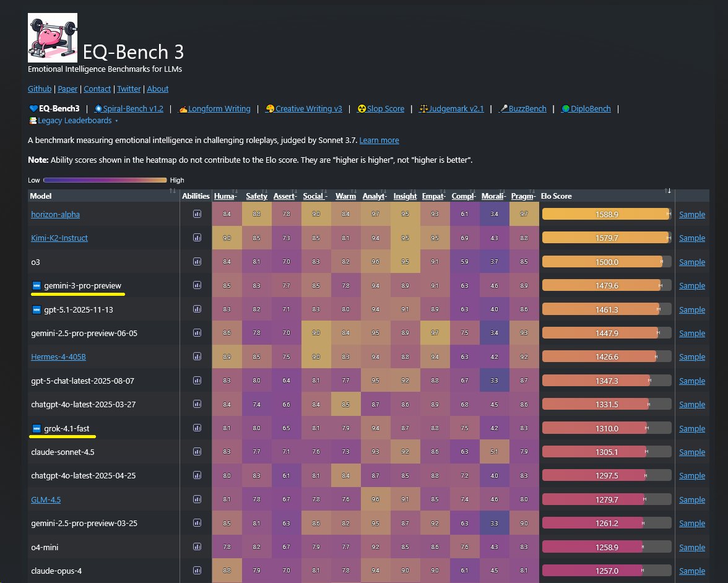
Task: Open Sample link for claude-opus-4 row
Action: (x=692, y=571)
